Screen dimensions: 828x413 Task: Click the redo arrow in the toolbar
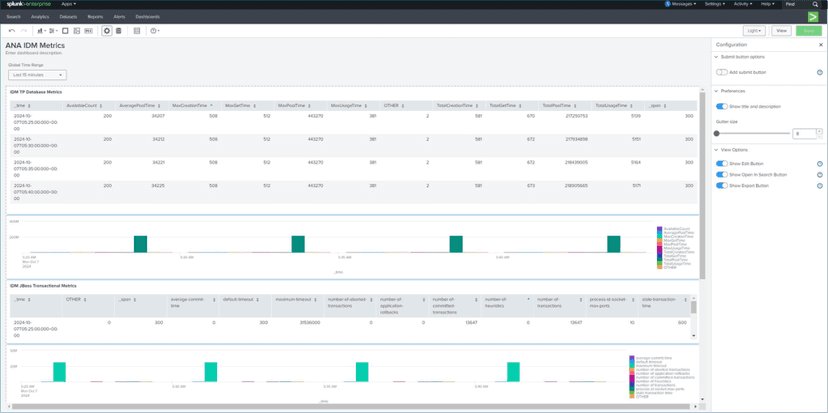coord(24,31)
